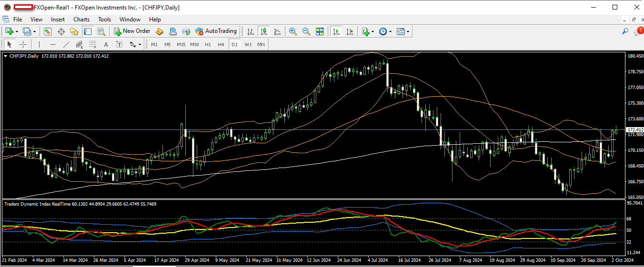Open the View menu
Viewport: 644px width, 267px height.
36,20
